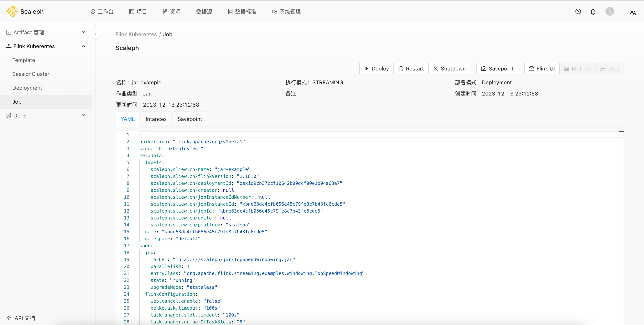Open the Flink UI button

542,69
